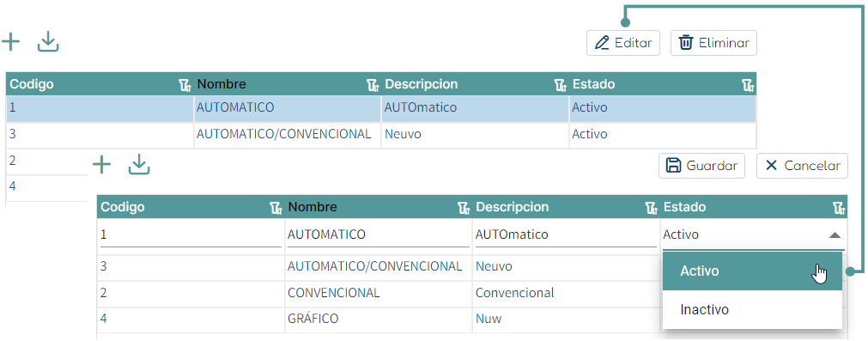868x341 pixels.
Task: Click the download icon above the top table
Action: click(48, 42)
